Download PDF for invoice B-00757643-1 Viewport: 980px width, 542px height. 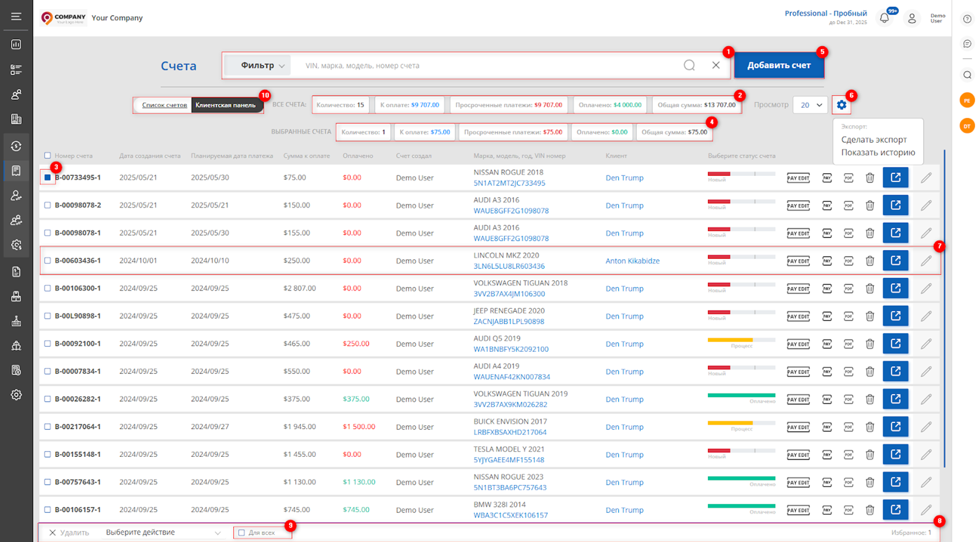pos(849,482)
